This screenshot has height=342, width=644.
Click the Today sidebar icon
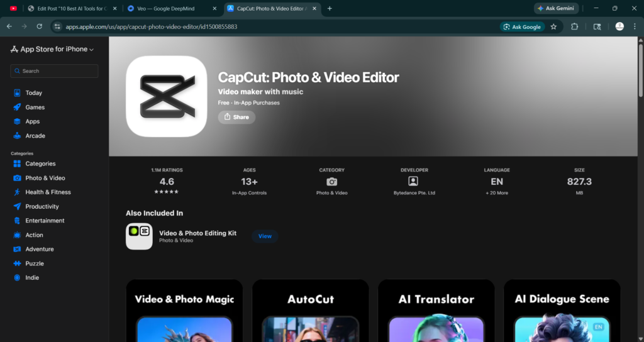coord(17,93)
